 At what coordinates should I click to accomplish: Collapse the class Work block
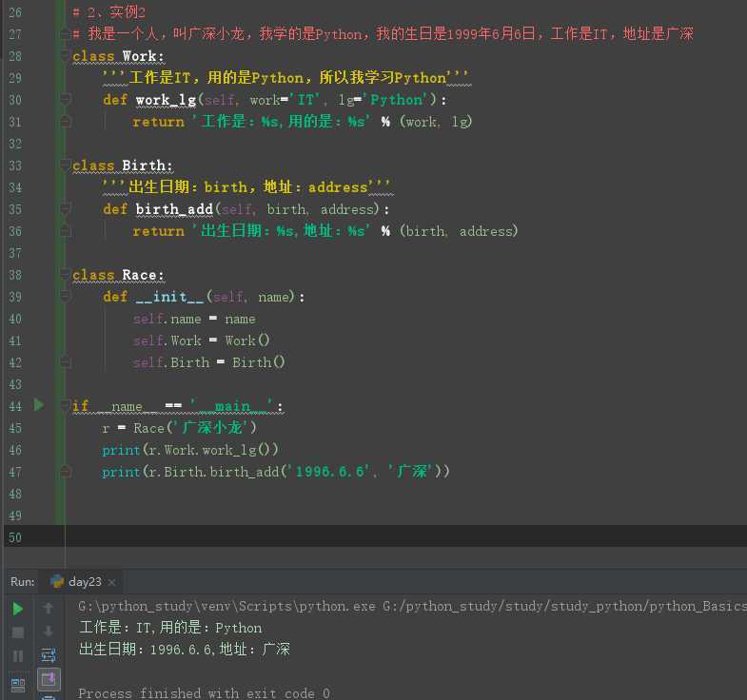[66, 56]
